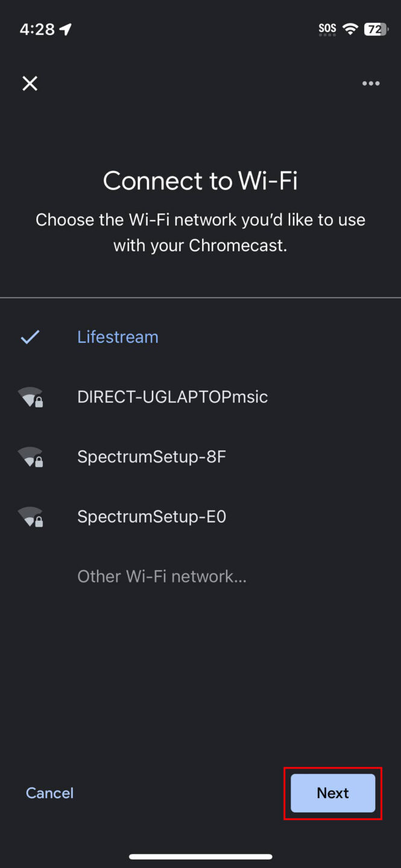Image resolution: width=401 pixels, height=868 pixels.
Task: Choose the DIRECT-UGLAPTOPmsic network
Action: (x=172, y=397)
